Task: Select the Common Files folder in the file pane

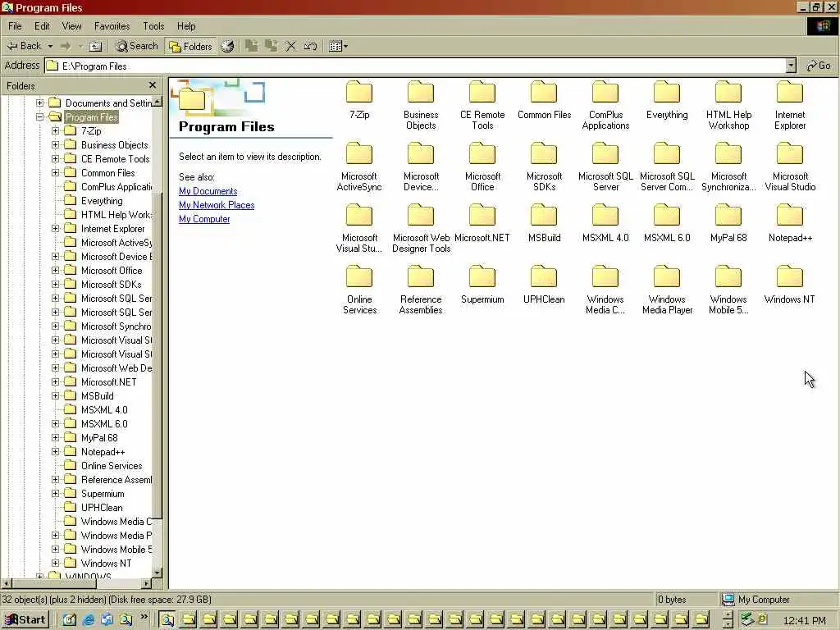Action: (544, 99)
